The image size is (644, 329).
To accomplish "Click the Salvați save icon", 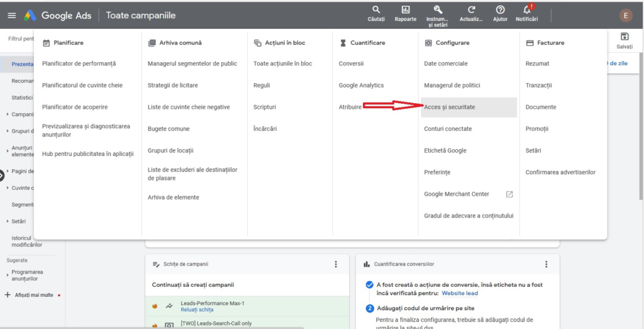I will point(625,41).
